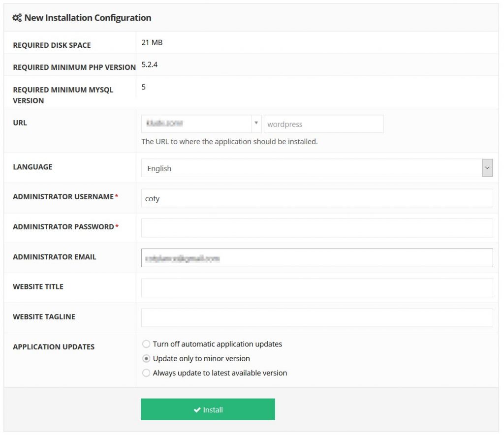Focus the Administrator Email field

pos(317,258)
